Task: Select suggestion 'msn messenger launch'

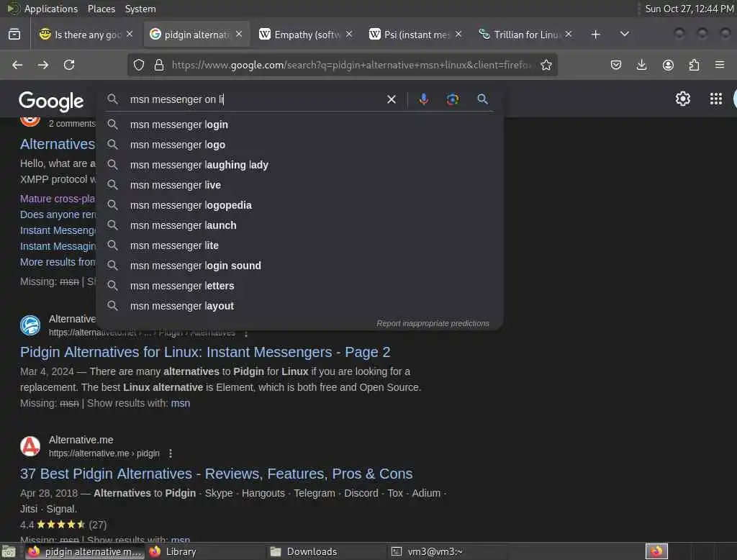Action: pyautogui.click(x=300, y=226)
